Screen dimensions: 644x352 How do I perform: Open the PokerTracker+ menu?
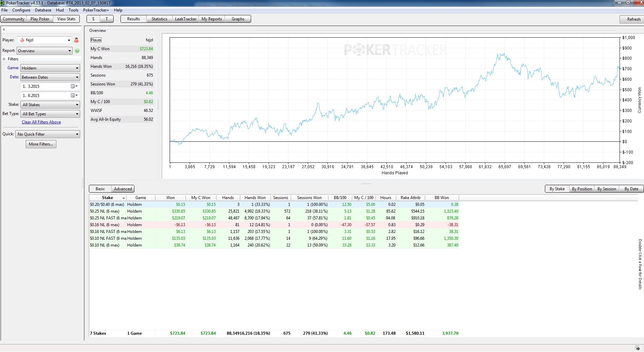(x=96, y=10)
